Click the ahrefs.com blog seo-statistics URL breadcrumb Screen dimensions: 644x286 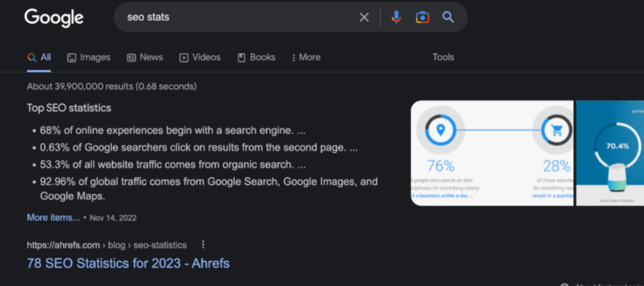pyautogui.click(x=107, y=245)
